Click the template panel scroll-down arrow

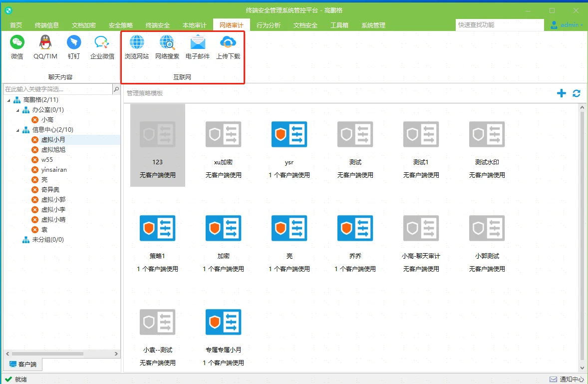click(582, 368)
